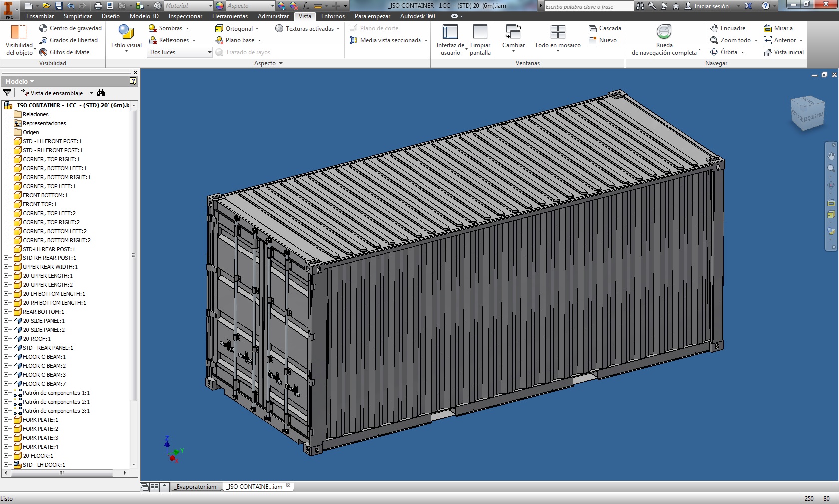Click the Save icon in quick access toolbar
The image size is (839, 504).
coord(59,6)
